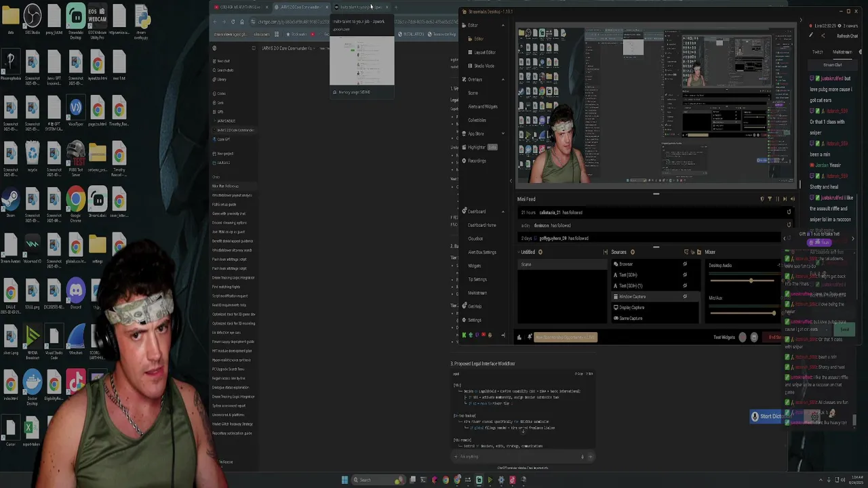Image resolution: width=868 pixels, height=488 pixels.
Task: Open Cloudbot in Streamlabs sidebar
Action: point(475,239)
